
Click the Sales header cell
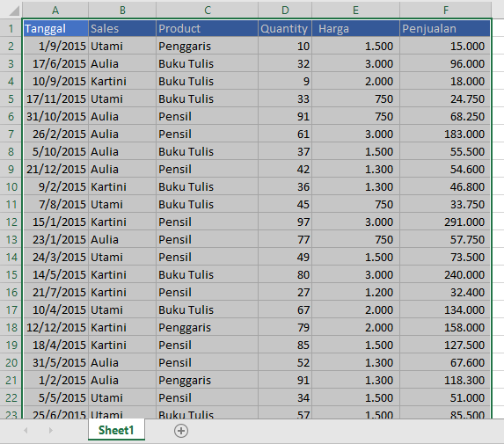(122, 29)
